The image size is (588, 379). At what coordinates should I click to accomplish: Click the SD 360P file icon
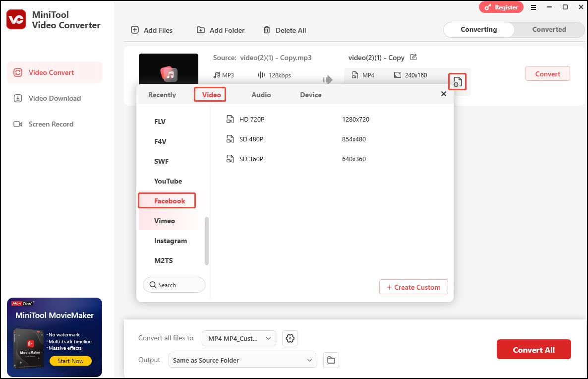[230, 159]
